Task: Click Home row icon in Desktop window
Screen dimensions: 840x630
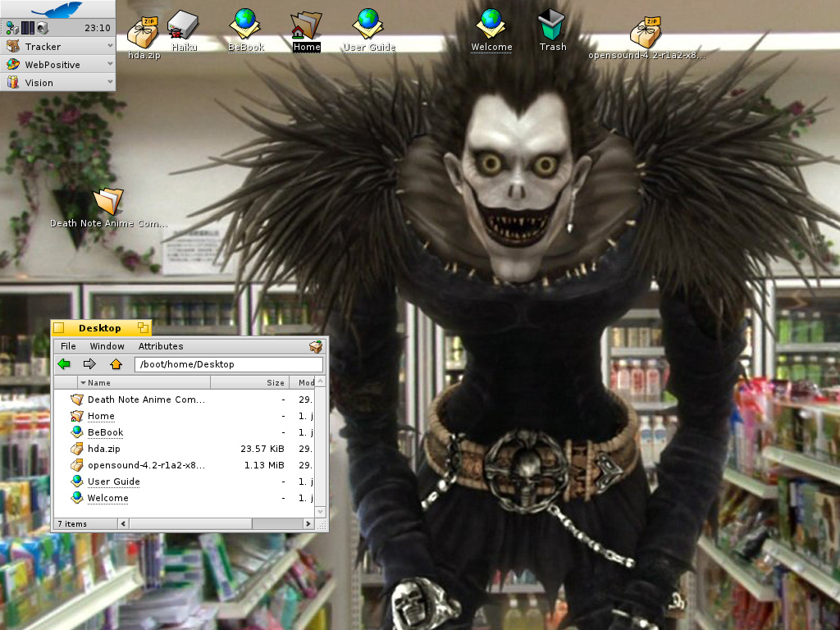Action: click(77, 416)
